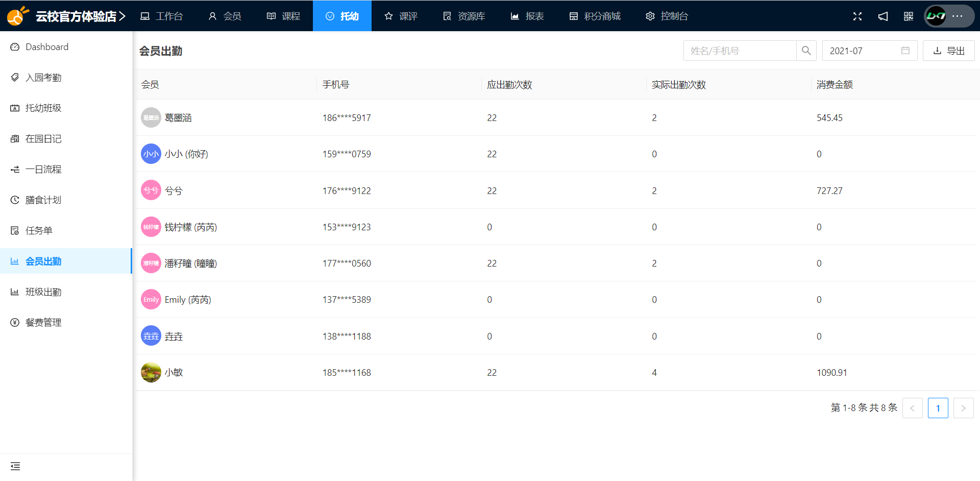Click phone number 186****5917
The image size is (980, 481).
pos(347,118)
